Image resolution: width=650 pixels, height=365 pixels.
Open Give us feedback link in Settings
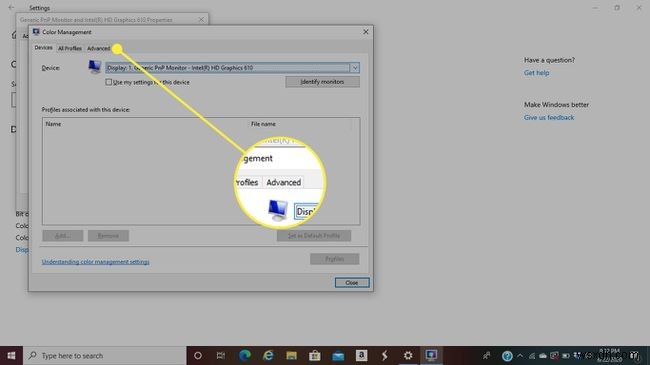(x=549, y=117)
